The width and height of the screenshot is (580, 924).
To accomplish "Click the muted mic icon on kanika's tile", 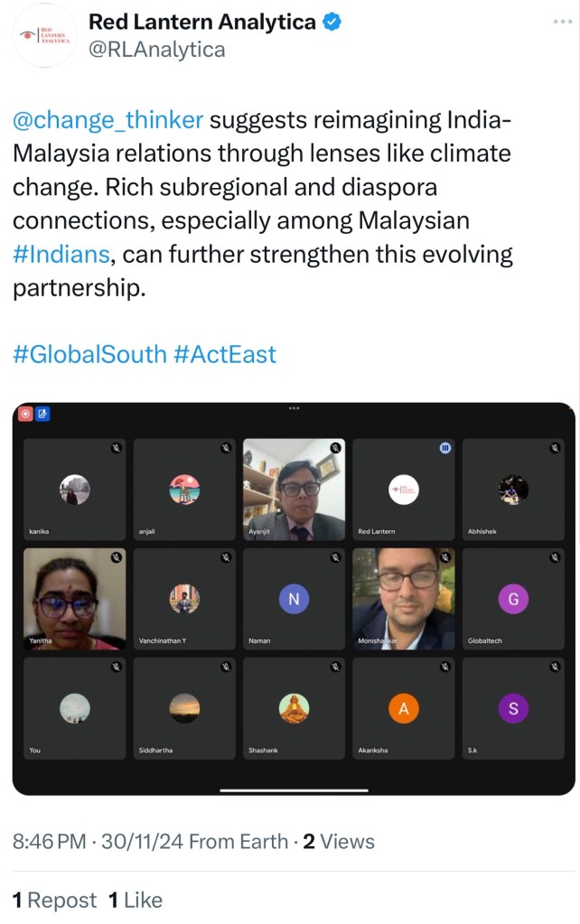I will (x=116, y=448).
